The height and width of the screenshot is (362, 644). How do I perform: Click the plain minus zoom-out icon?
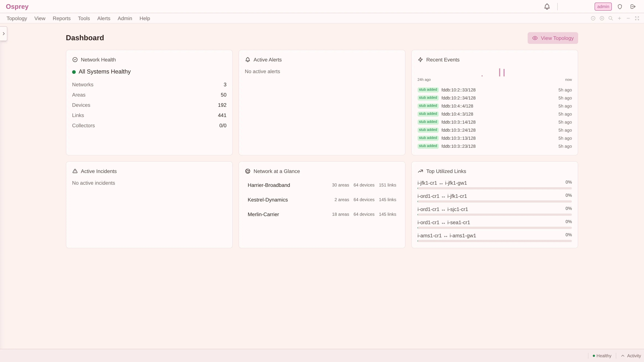(628, 18)
